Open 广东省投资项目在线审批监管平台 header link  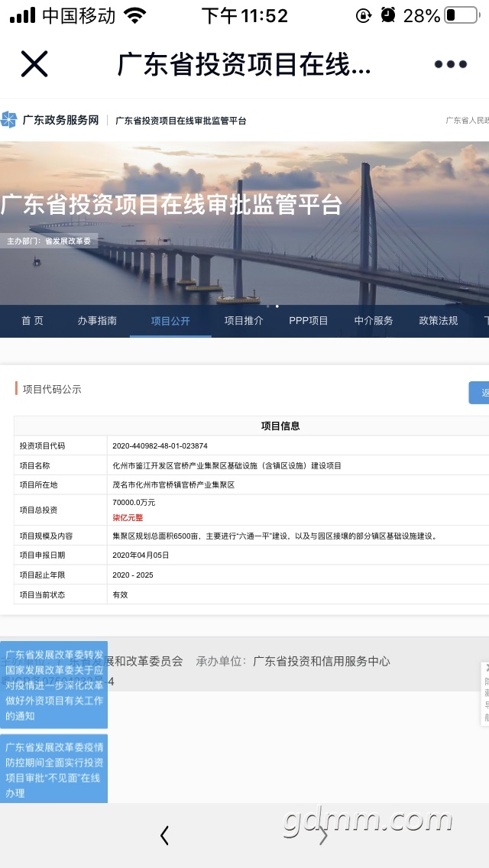point(180,121)
